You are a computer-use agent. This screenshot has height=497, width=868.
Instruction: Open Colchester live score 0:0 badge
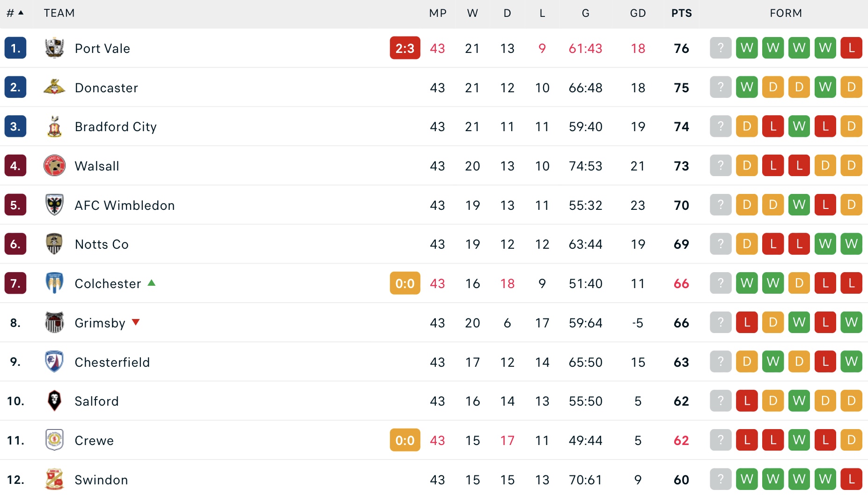click(405, 283)
